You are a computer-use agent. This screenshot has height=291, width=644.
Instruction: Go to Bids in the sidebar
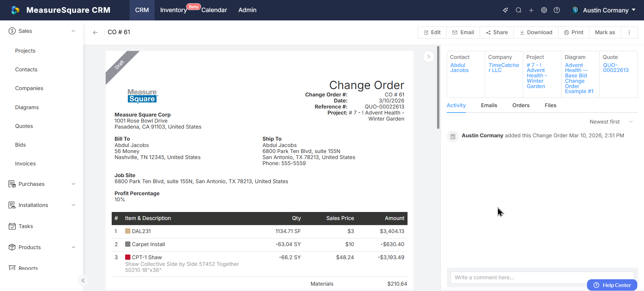(20, 145)
